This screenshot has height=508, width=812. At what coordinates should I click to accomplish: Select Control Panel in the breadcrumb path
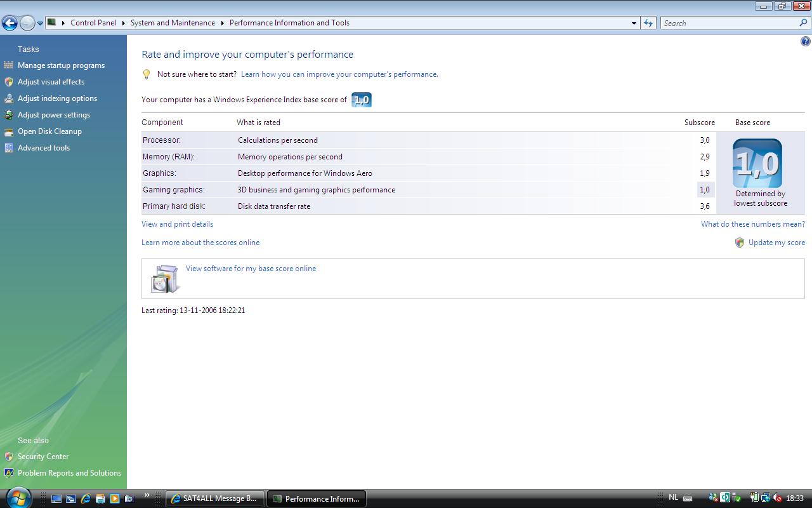pyautogui.click(x=93, y=23)
